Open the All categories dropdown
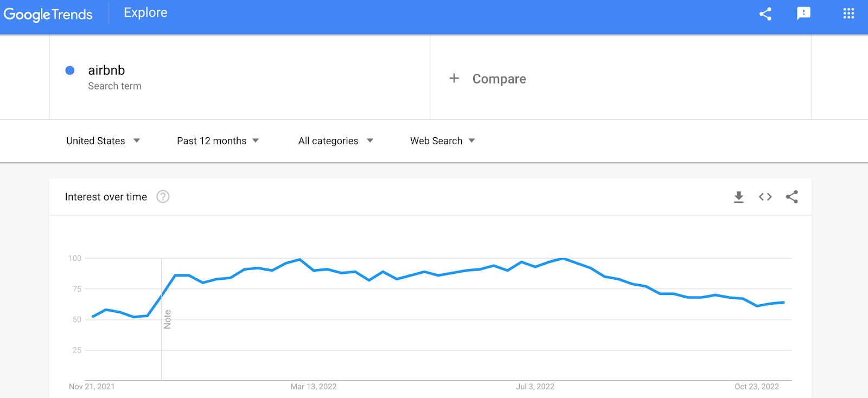Screen dimensions: 868x398 (x=336, y=141)
